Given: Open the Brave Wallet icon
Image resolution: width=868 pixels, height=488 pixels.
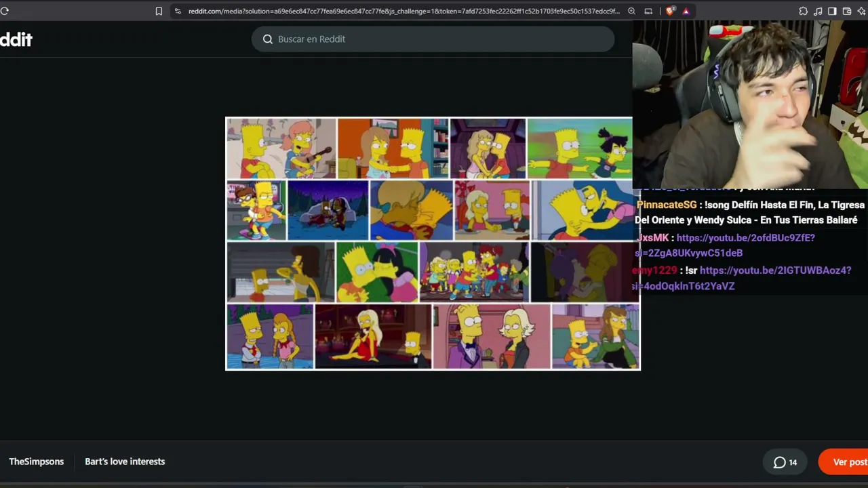Looking at the screenshot, I should [x=847, y=11].
